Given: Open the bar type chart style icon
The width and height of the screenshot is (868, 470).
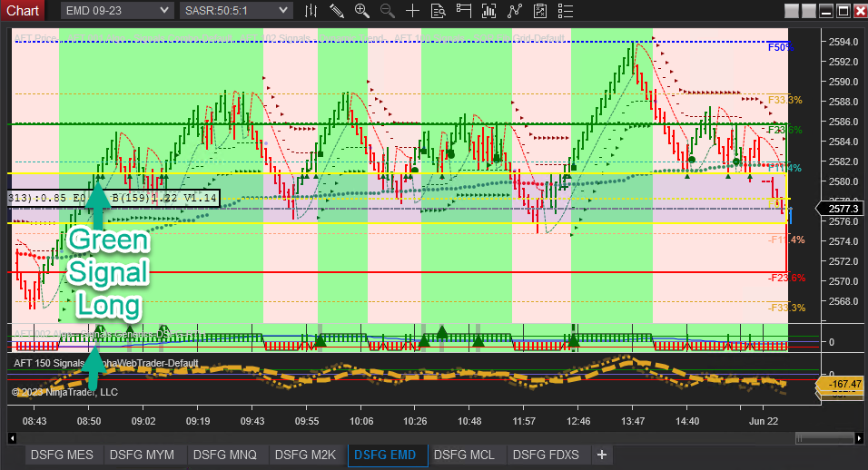Looking at the screenshot, I should (x=311, y=11).
